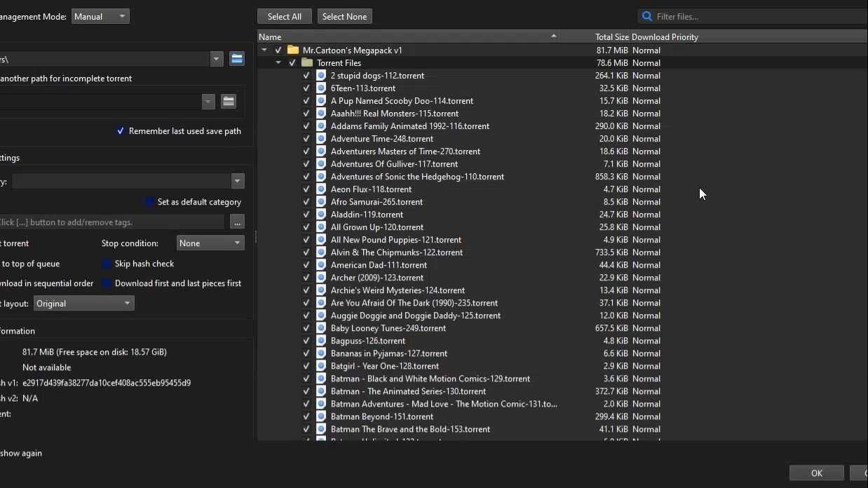Click file icon of Aladdin-119.torrent
The width and height of the screenshot is (868, 488).
(321, 214)
